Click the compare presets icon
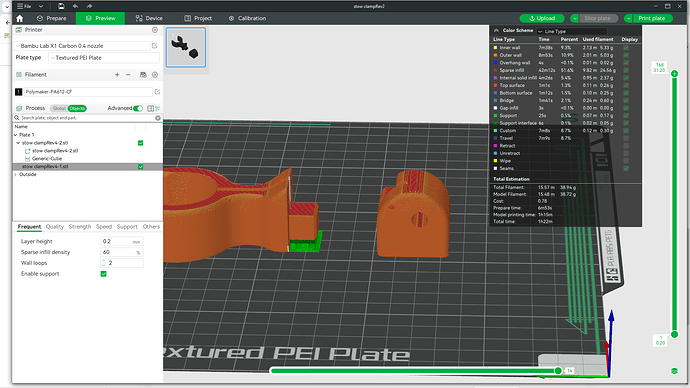Image resolution: width=690 pixels, height=388 pixels. click(150, 108)
